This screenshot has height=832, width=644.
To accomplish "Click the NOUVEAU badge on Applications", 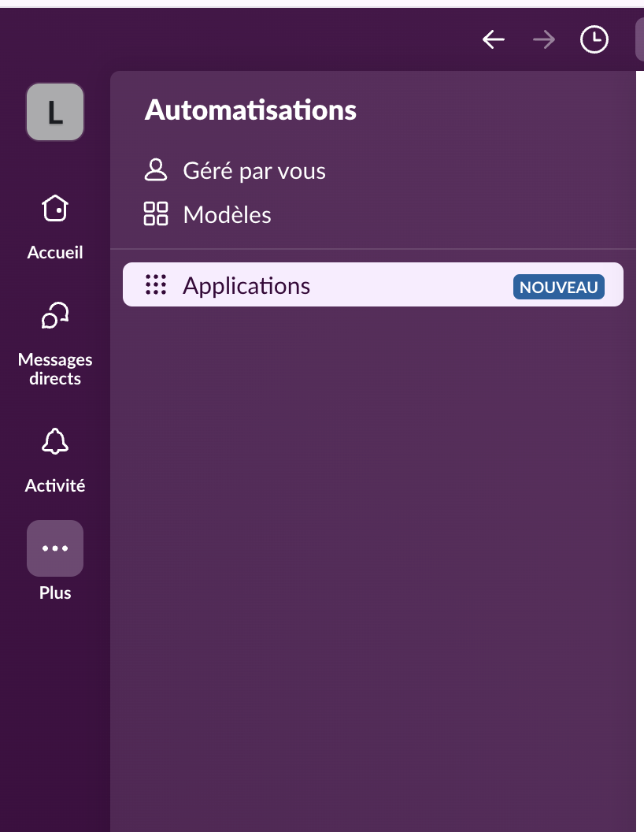I will [x=558, y=288].
